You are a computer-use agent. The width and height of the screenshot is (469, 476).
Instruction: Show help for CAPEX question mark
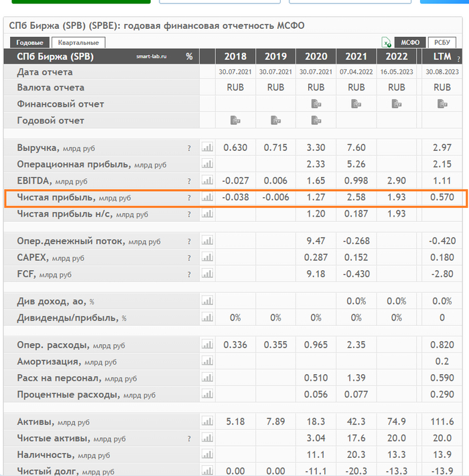pyautogui.click(x=189, y=258)
